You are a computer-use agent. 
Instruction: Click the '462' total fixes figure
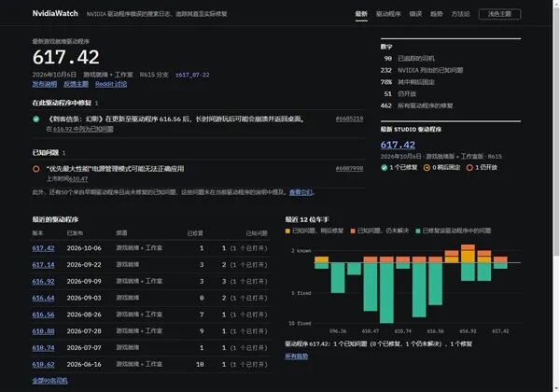coord(386,105)
